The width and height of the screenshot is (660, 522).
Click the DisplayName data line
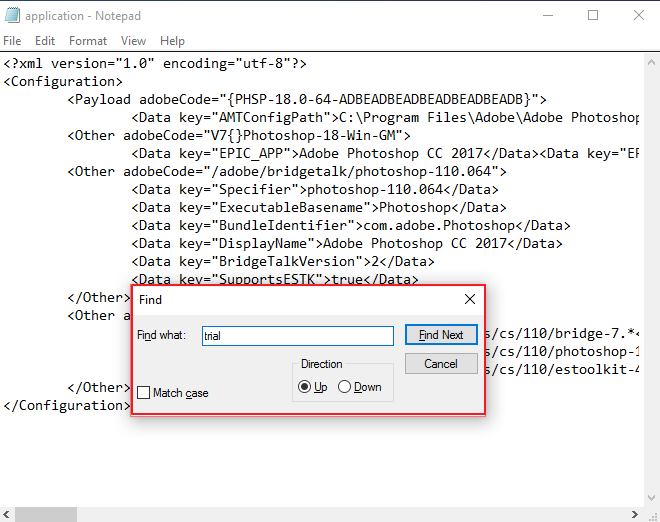[x=347, y=244]
